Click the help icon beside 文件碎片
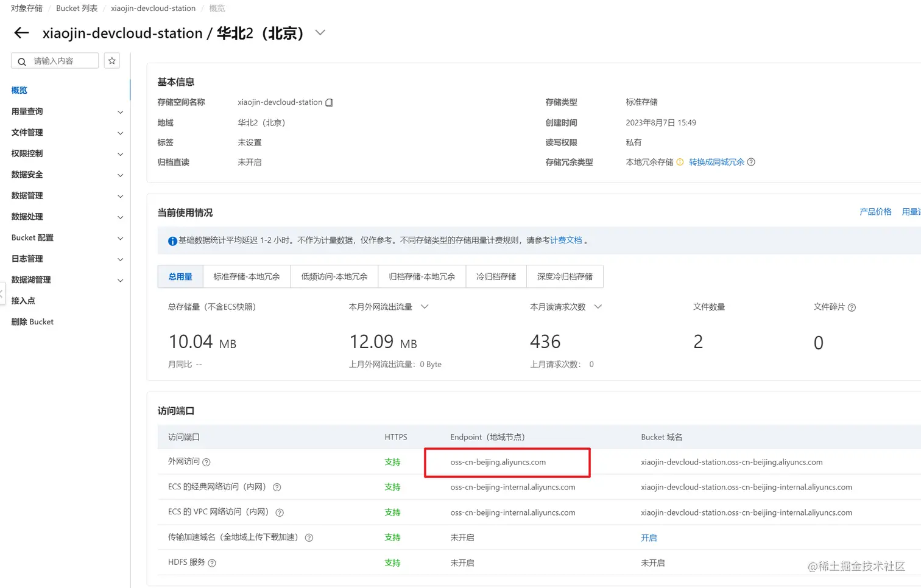The width and height of the screenshot is (921, 588). tap(852, 307)
